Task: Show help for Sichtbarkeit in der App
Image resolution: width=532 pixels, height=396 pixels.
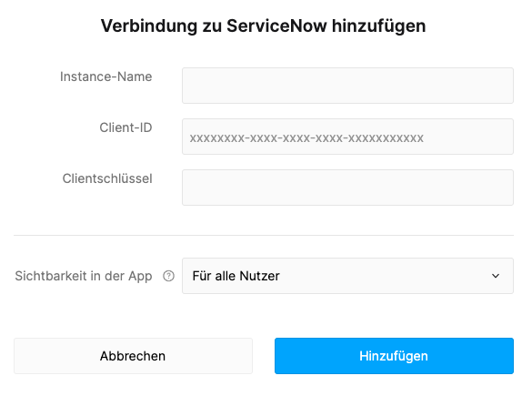Action: (x=168, y=276)
